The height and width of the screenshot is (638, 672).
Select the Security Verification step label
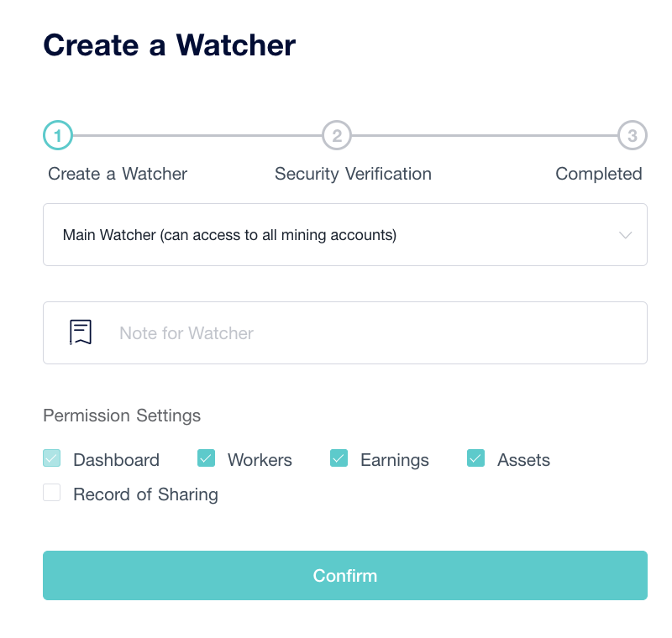(x=353, y=174)
